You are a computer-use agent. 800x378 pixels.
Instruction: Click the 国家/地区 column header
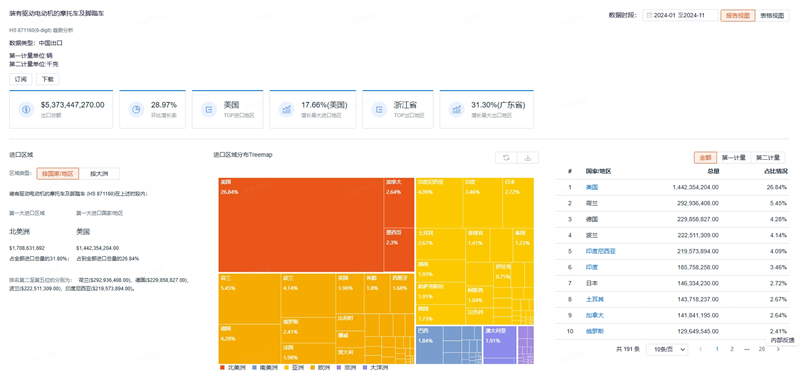[x=598, y=171]
